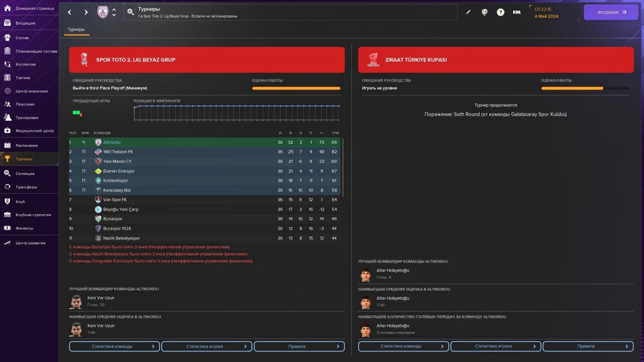The image size is (644, 362).
Task: Open the Ziraat Türkiye Kupası header
Action: tap(496, 60)
